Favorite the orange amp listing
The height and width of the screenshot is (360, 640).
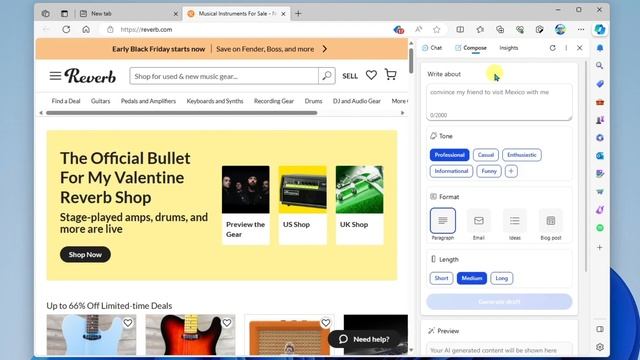pos(325,323)
